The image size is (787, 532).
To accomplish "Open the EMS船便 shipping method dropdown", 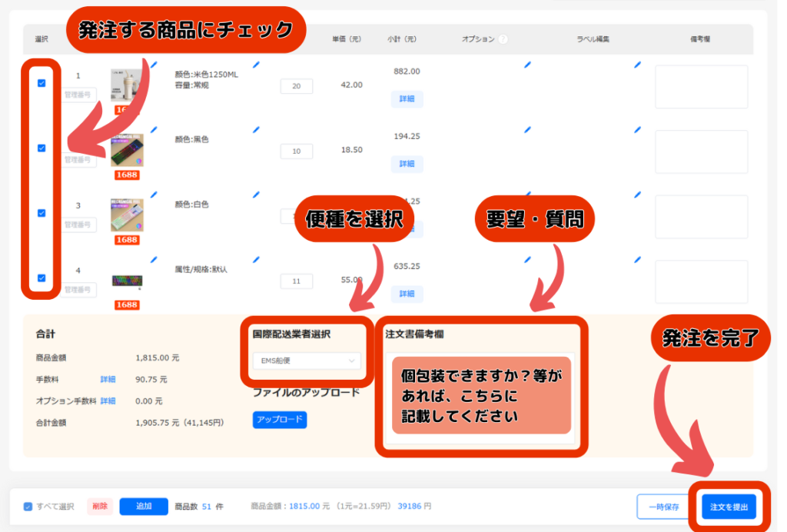I will pos(306,361).
